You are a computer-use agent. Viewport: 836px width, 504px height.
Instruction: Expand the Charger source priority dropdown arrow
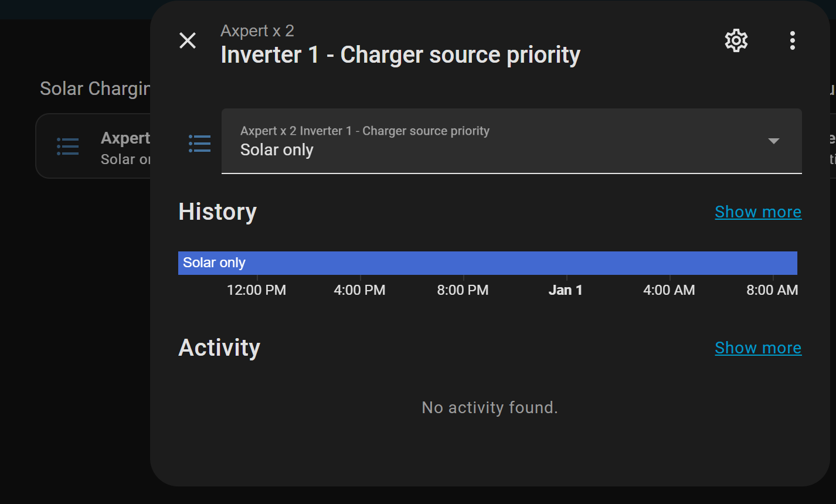[773, 141]
